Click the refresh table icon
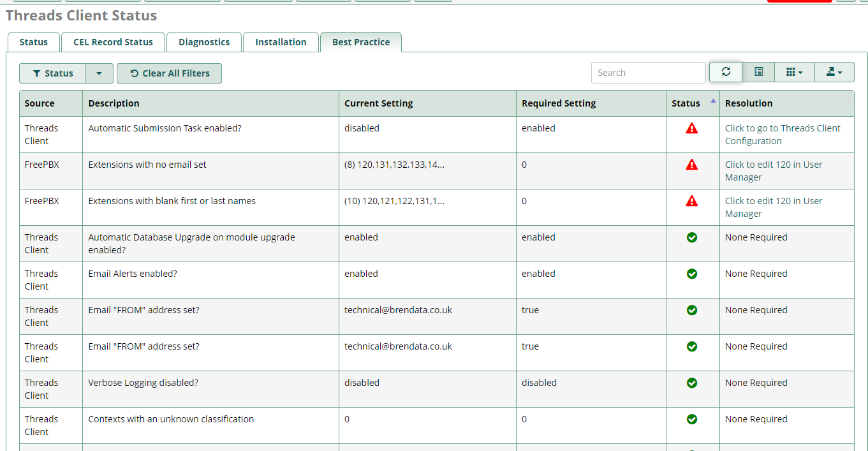The height and width of the screenshot is (451, 868). [726, 72]
